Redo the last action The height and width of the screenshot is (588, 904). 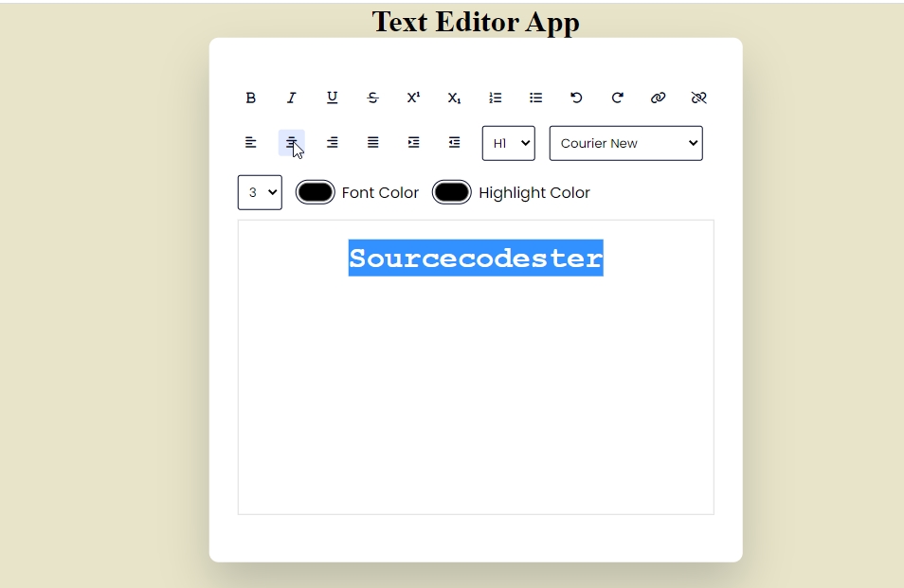[x=618, y=98]
